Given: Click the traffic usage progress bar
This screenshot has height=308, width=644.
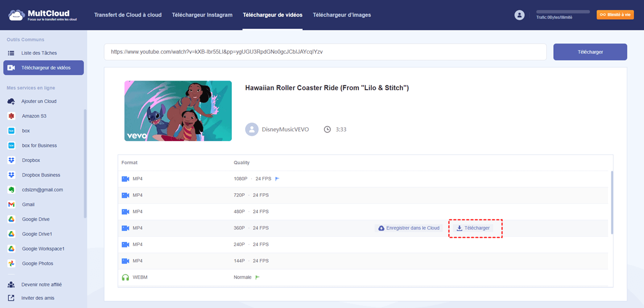Looking at the screenshot, I should point(563,11).
